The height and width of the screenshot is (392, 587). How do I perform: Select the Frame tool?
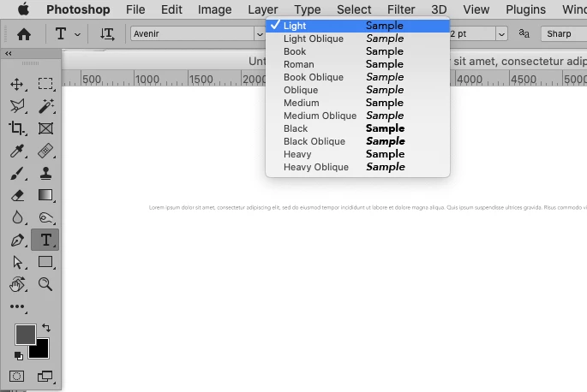tap(45, 128)
